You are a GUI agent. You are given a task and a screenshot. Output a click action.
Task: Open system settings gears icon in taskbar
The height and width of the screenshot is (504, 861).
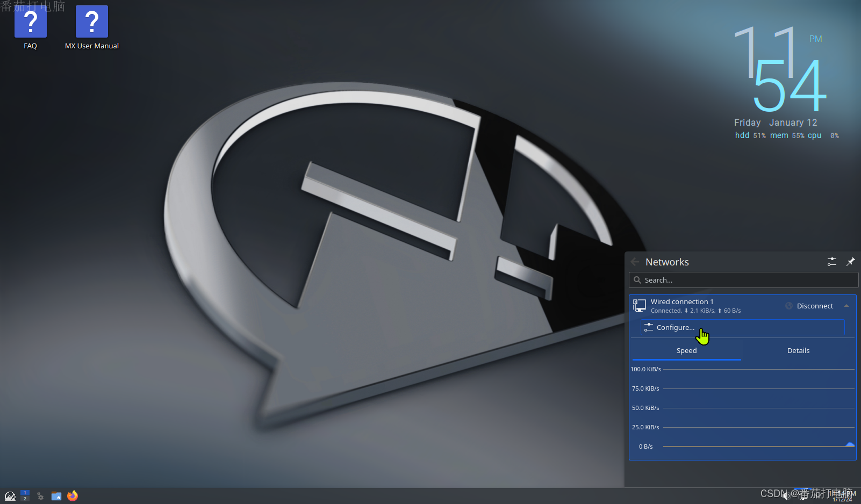point(40,496)
